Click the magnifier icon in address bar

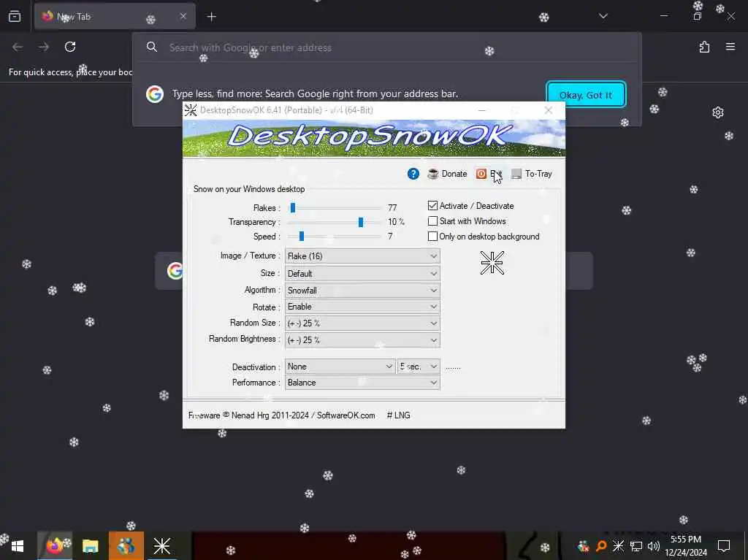[x=152, y=47]
